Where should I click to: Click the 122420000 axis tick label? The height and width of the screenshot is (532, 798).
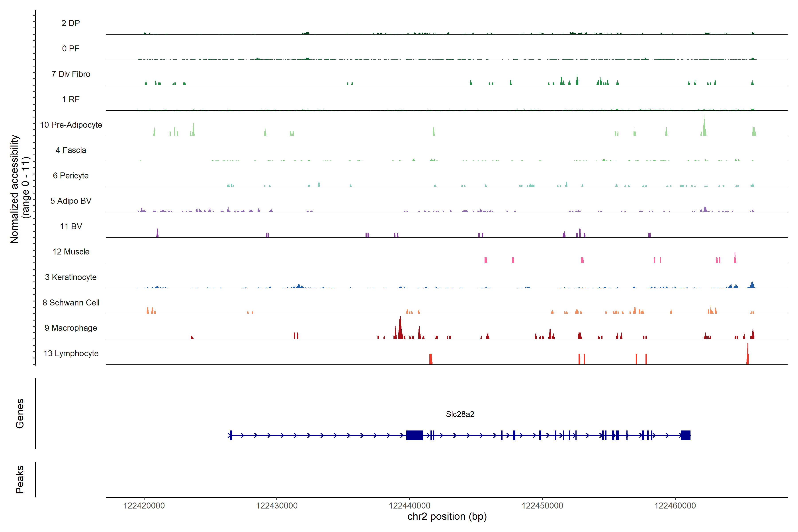click(144, 506)
